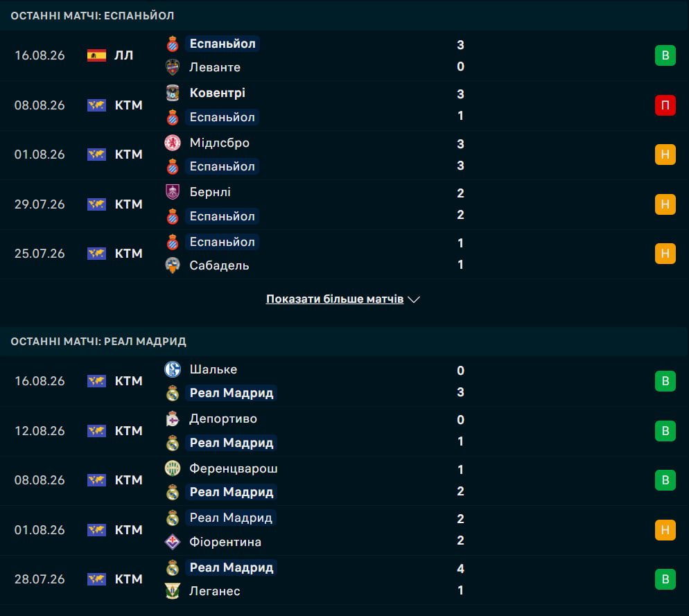Click the Sabadell club crest icon

tap(173, 265)
